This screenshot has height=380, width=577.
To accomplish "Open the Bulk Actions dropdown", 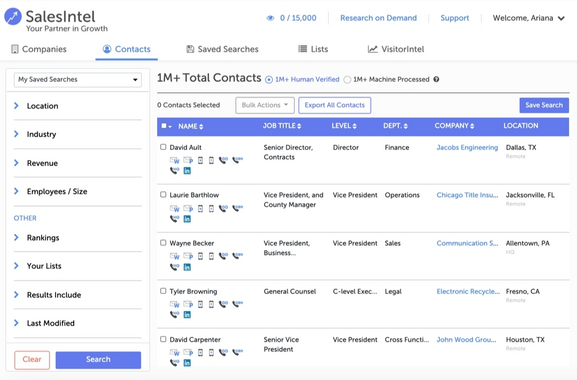I will (265, 105).
